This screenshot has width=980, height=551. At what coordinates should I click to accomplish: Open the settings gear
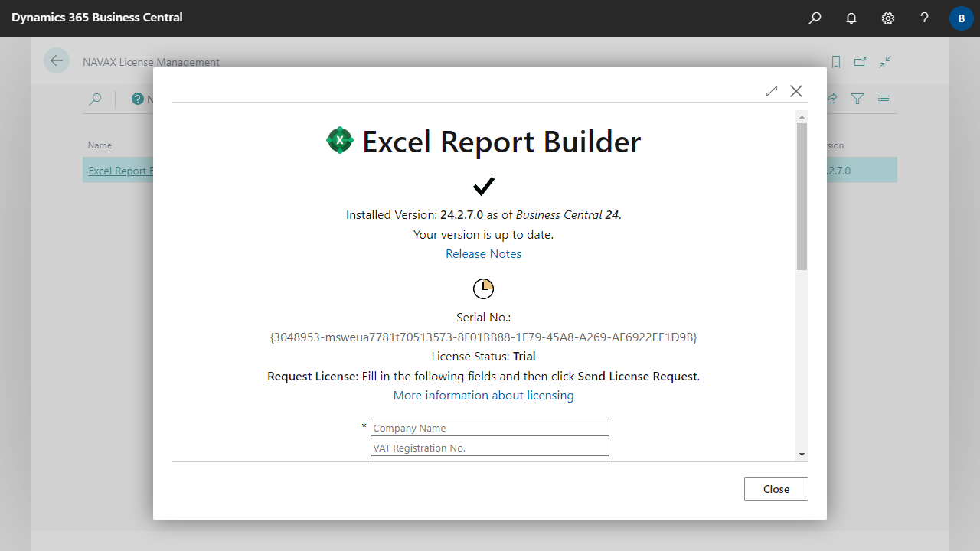[888, 18]
